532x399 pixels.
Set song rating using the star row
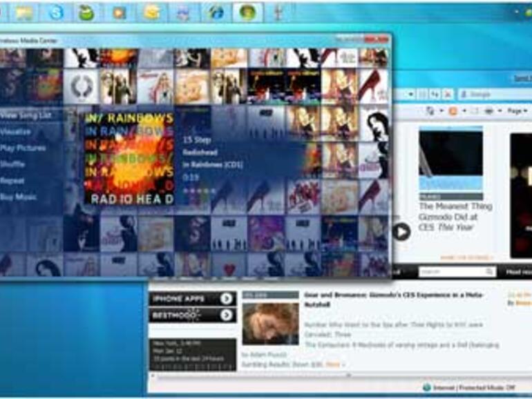pyautogui.click(x=200, y=191)
